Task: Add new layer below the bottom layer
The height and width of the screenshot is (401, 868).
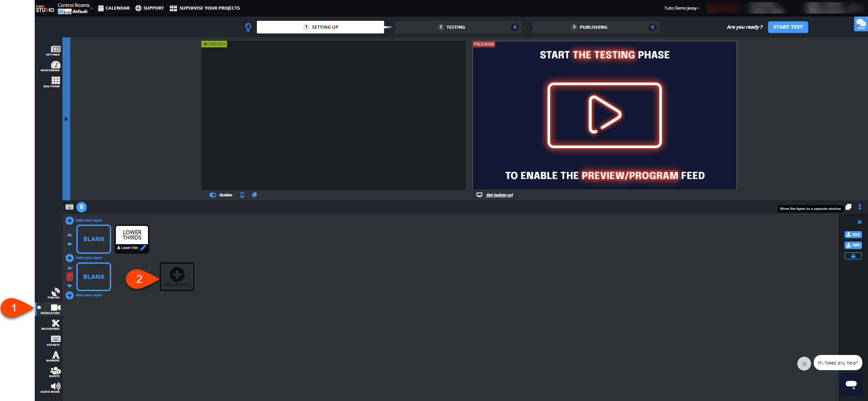Action: point(84,295)
